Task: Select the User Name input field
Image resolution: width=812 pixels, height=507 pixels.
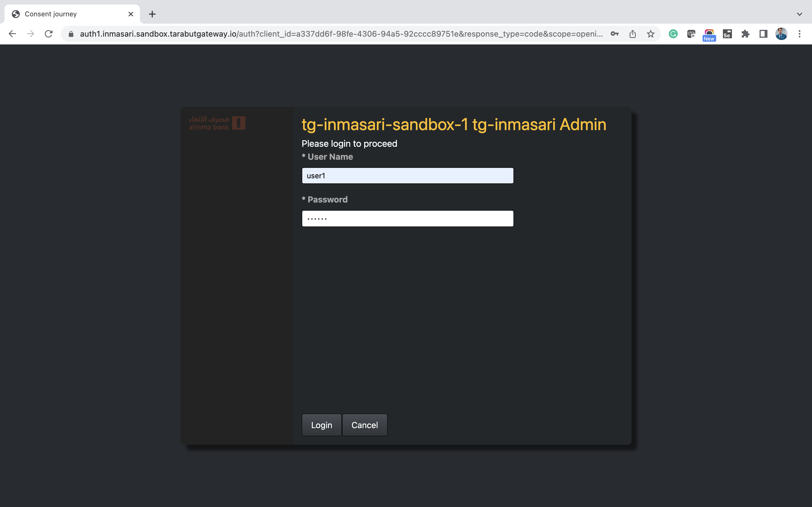Action: tap(407, 175)
